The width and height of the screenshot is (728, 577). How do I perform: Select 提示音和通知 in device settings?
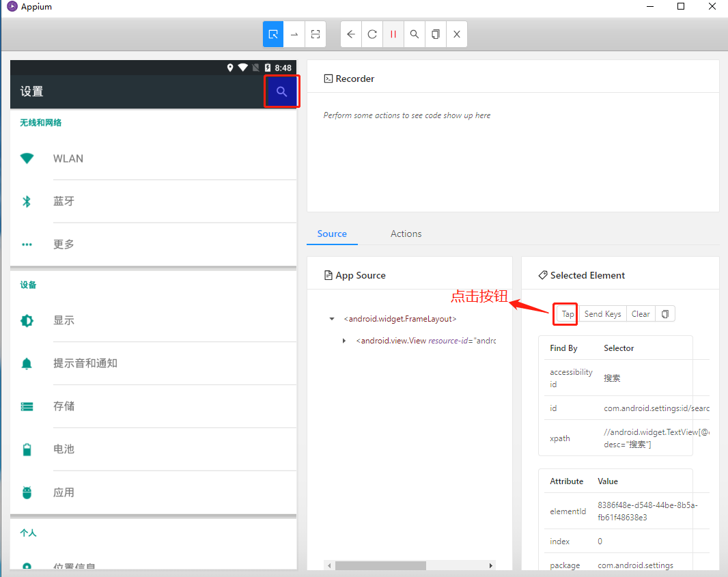click(153, 363)
